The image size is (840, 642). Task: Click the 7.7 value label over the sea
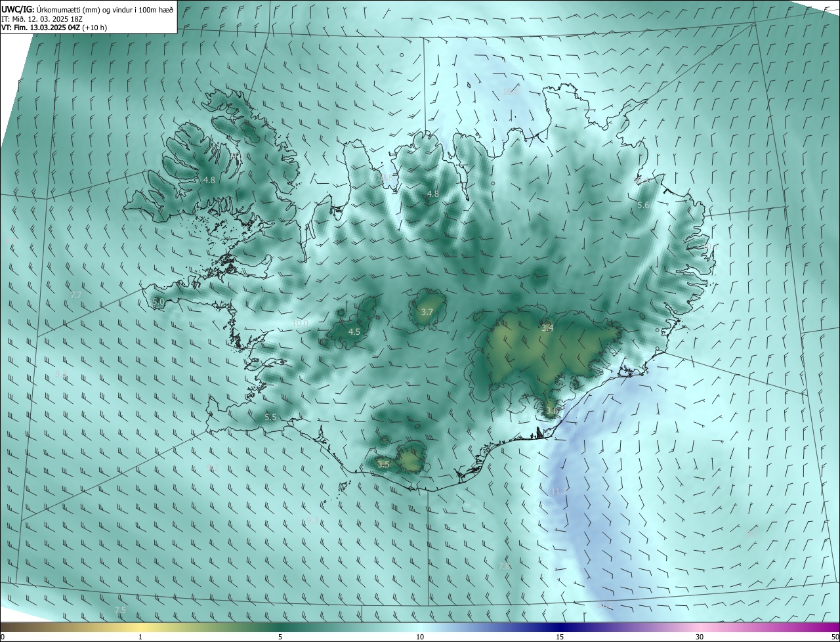coord(76,295)
